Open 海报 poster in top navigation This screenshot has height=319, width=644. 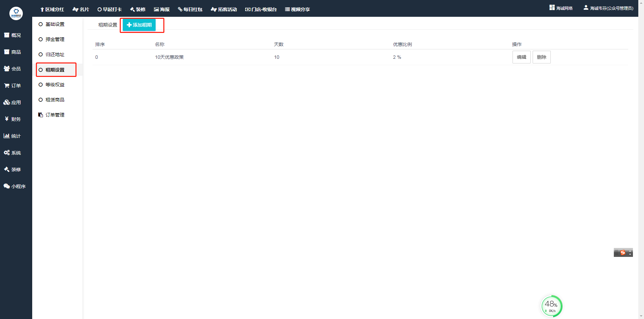[162, 9]
